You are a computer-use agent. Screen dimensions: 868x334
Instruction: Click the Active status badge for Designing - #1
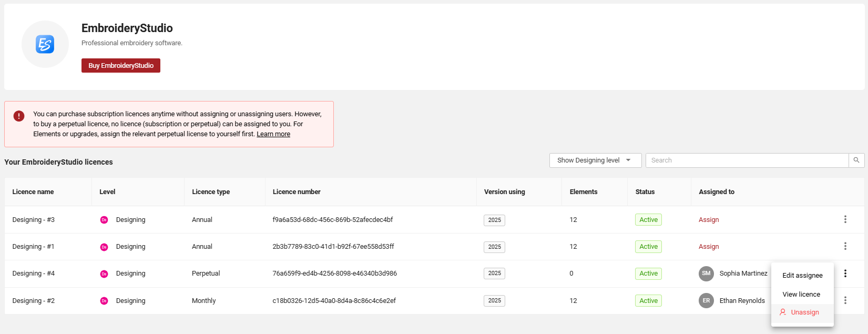click(x=648, y=247)
